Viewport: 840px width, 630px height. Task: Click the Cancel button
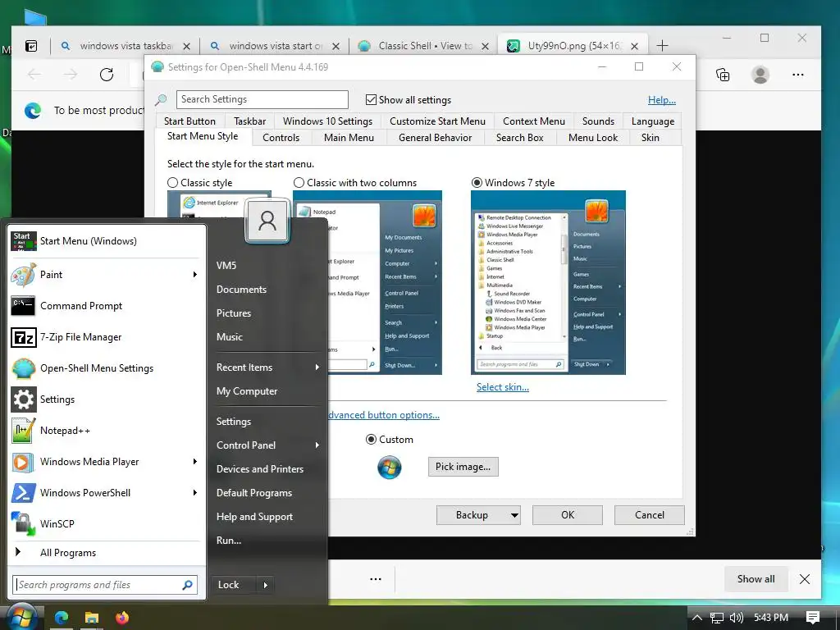650,515
